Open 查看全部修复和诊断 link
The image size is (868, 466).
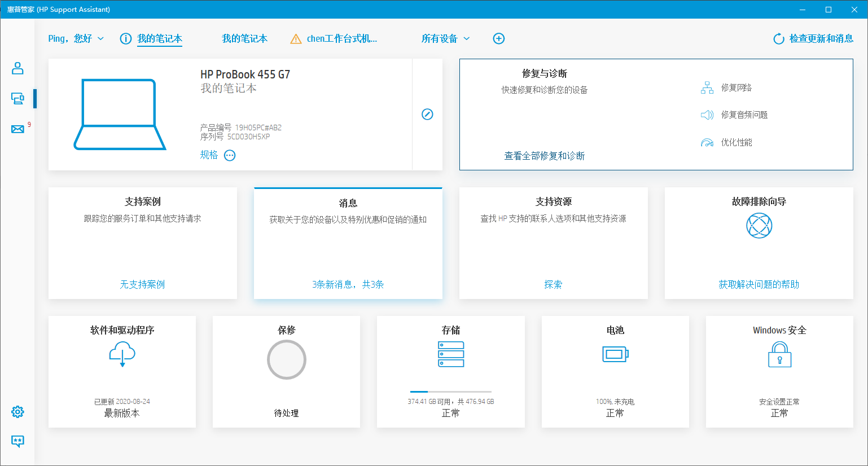click(x=545, y=156)
